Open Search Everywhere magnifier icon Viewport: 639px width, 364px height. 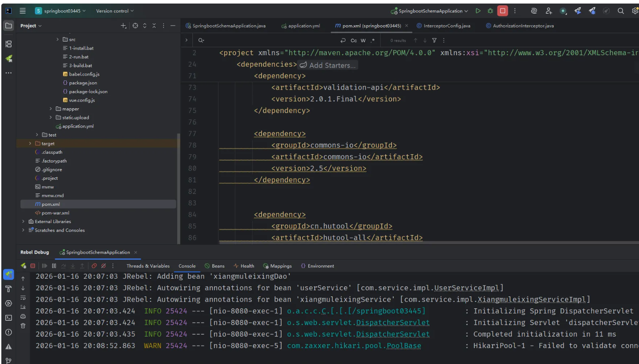tap(621, 11)
